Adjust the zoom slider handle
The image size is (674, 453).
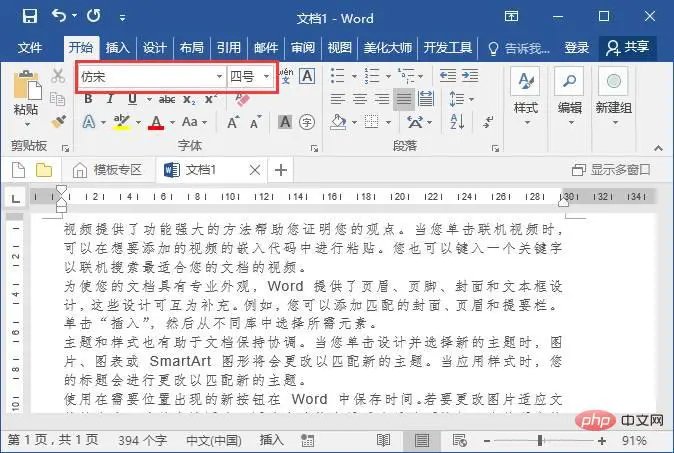pos(540,440)
